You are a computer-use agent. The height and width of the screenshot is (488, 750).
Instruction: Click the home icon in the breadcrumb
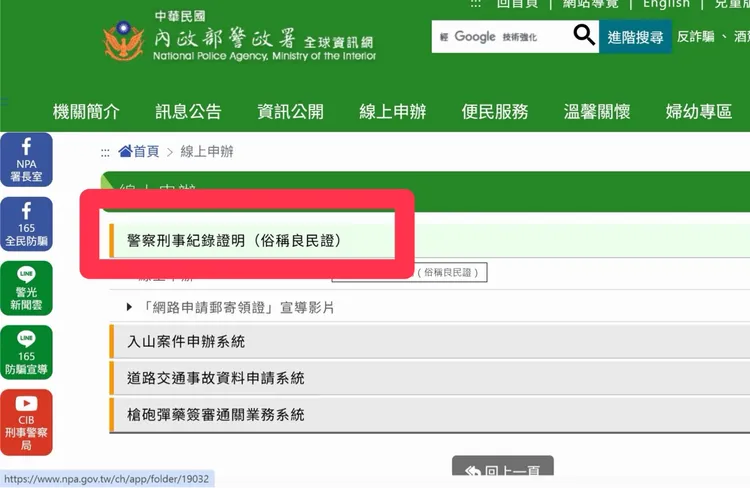click(x=125, y=151)
